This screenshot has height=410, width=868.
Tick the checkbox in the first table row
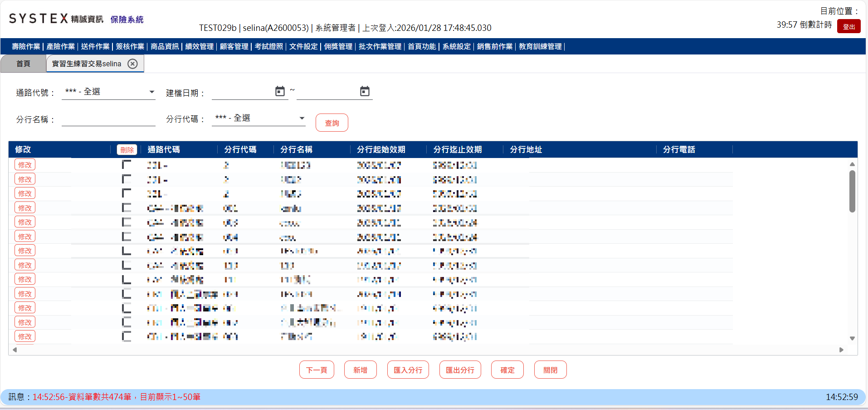(x=127, y=165)
